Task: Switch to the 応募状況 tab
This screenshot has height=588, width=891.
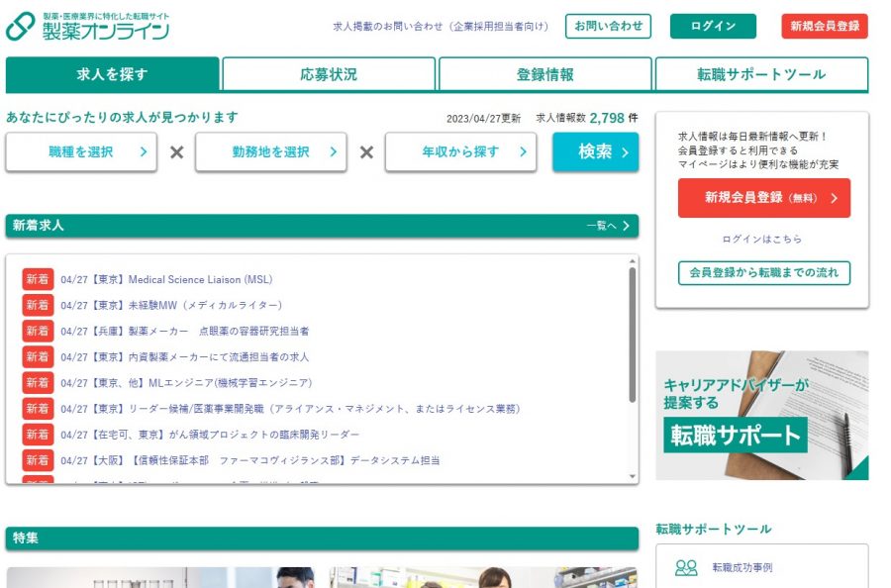Action: click(x=329, y=74)
